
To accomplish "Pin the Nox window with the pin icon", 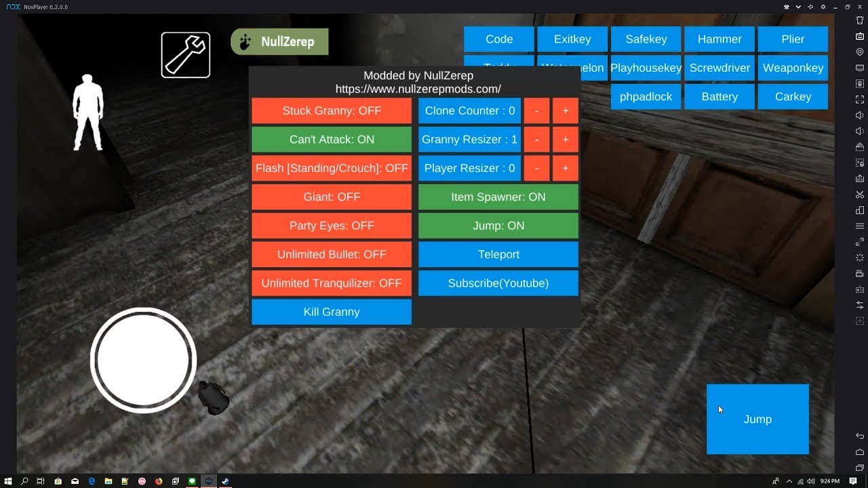I will point(810,7).
